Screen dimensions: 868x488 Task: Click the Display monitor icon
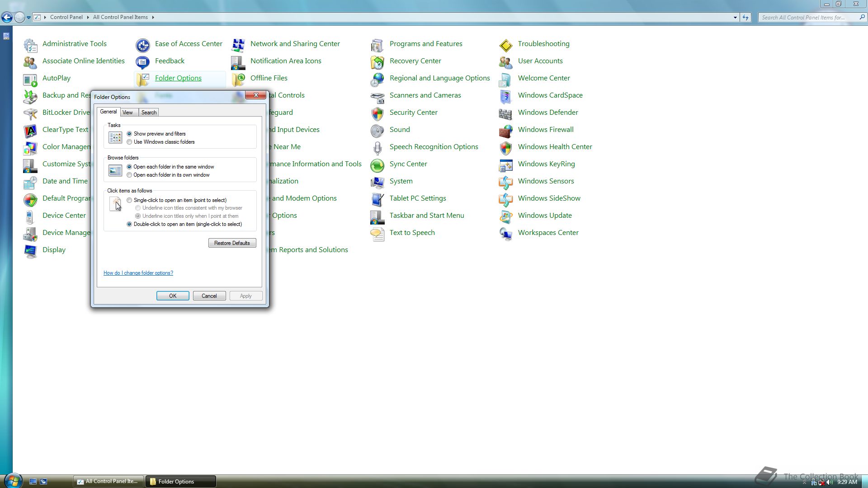click(30, 250)
